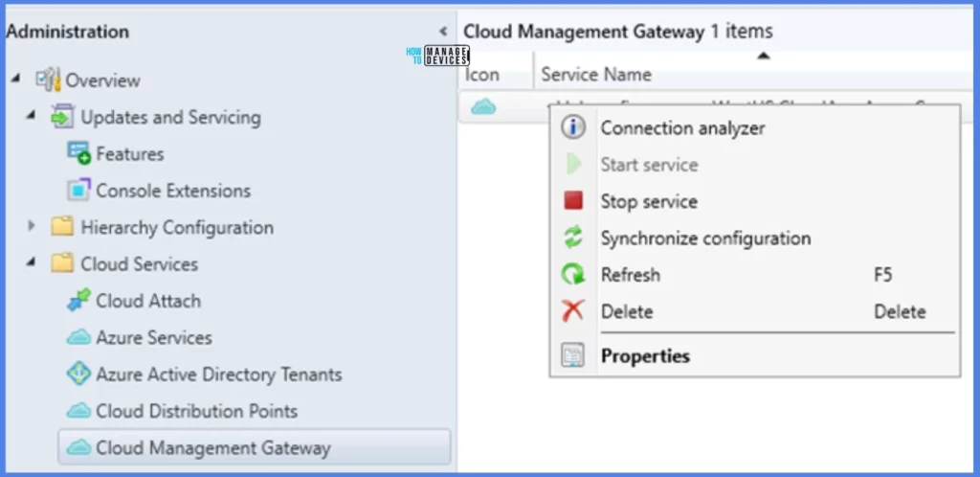Click the Cloud Attach icon
The height and width of the screenshot is (477, 980).
tap(78, 300)
